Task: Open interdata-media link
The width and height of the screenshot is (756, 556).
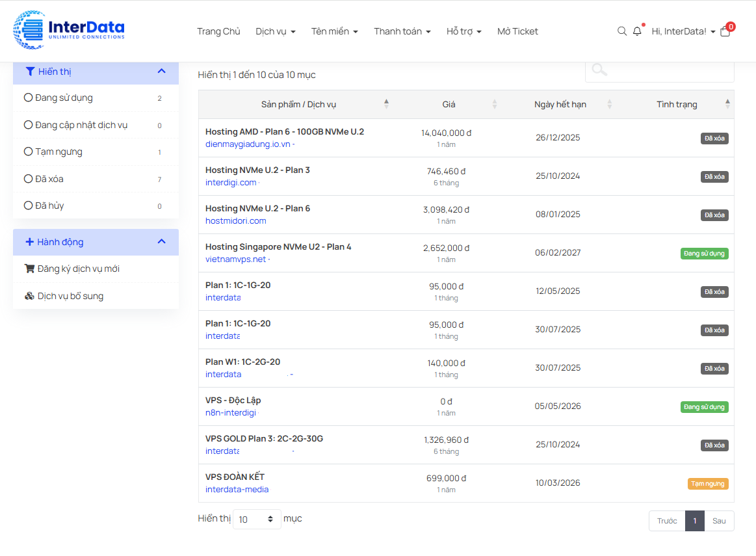Action: [237, 490]
